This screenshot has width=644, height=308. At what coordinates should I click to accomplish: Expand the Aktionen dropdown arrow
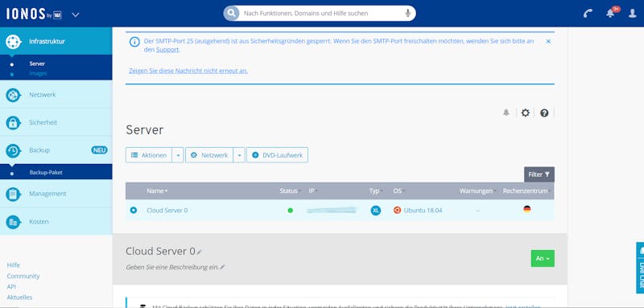click(x=178, y=155)
